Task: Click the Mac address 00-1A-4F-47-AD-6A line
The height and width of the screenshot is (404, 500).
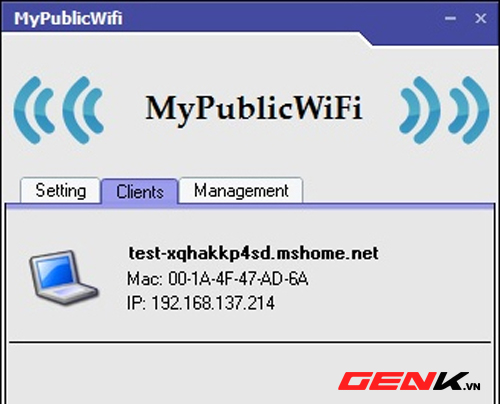Action: pos(217,279)
